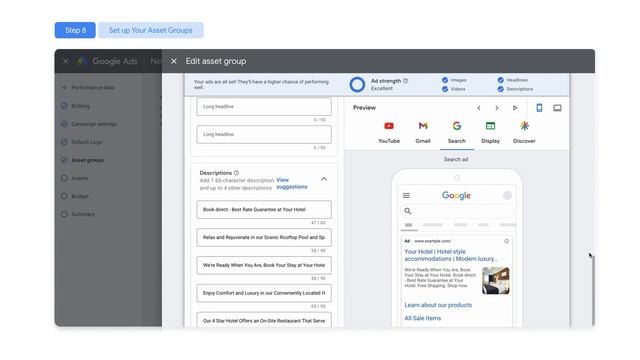The image size is (640, 360).
Task: Go to previous preview arrow
Action: click(x=479, y=108)
